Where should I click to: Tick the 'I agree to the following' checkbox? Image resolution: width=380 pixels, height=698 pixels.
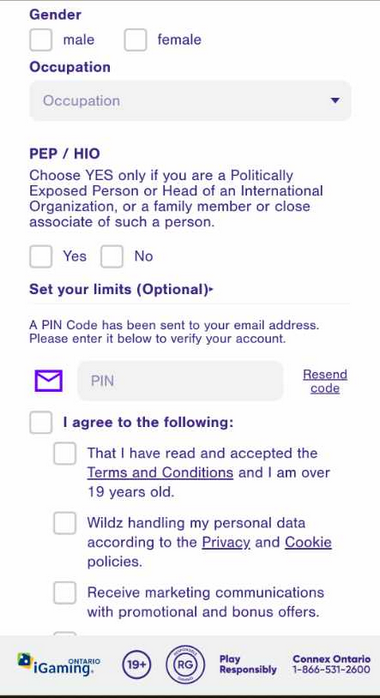(41, 422)
